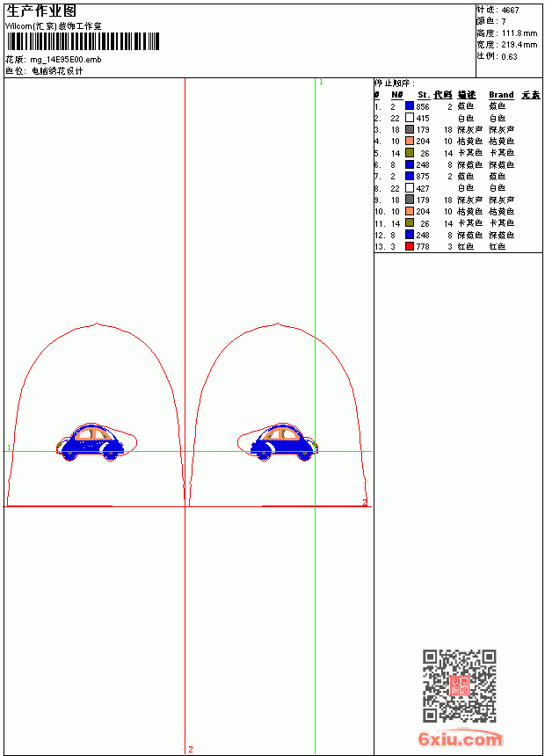Viewport: 545px width, 756px height.
Task: Open the 6xiu.com logo link
Action: [x=460, y=738]
